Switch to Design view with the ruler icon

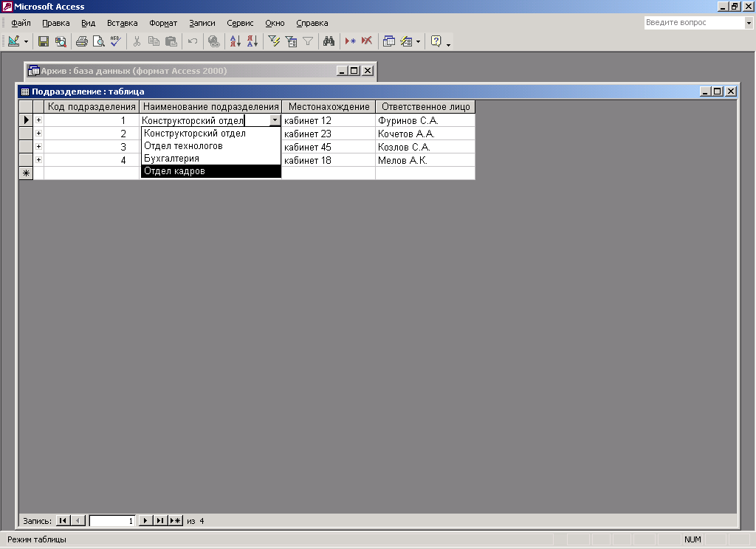tap(13, 41)
